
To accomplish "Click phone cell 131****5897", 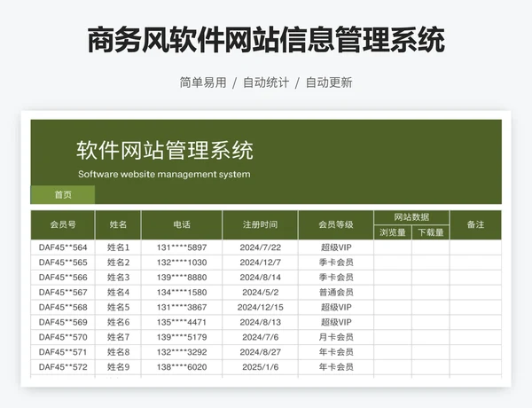I will coord(182,247).
